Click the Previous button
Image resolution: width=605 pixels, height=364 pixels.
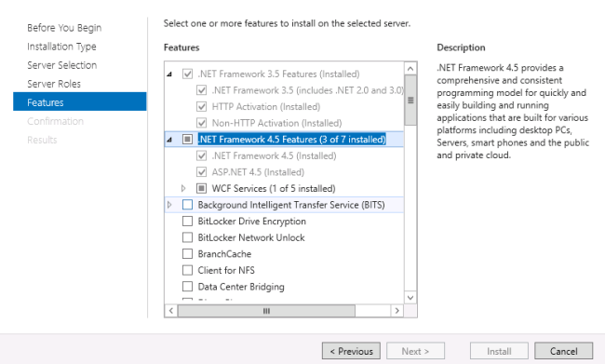(x=351, y=351)
